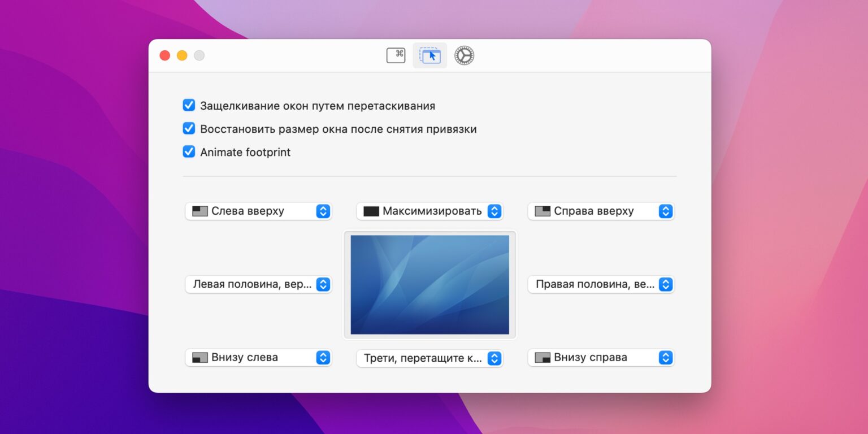
Task: Minimize the window with the yellow button
Action: coord(182,55)
